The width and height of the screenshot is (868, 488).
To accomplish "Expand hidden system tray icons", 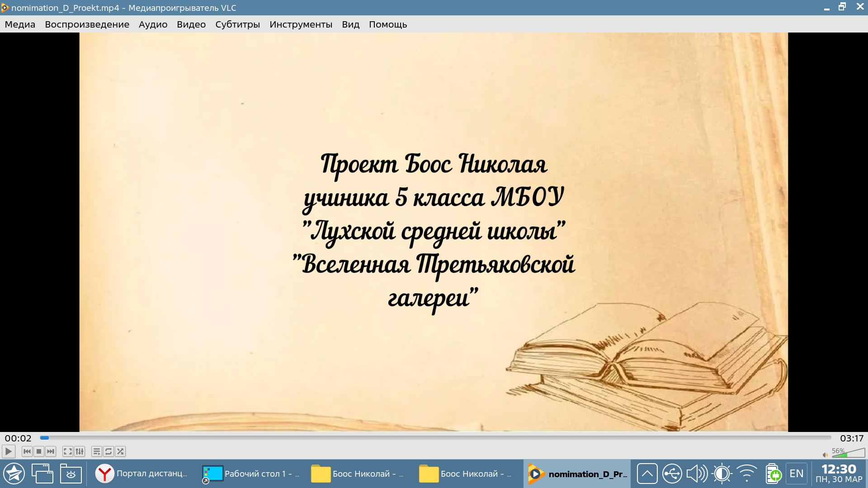I will [x=647, y=474].
